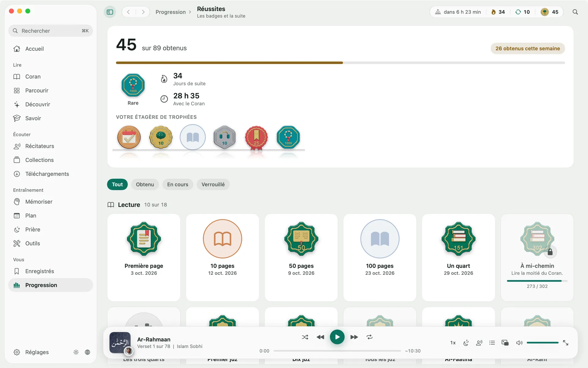Expand the player to fullscreen
Image resolution: width=588 pixels, height=368 pixels.
pos(566,343)
